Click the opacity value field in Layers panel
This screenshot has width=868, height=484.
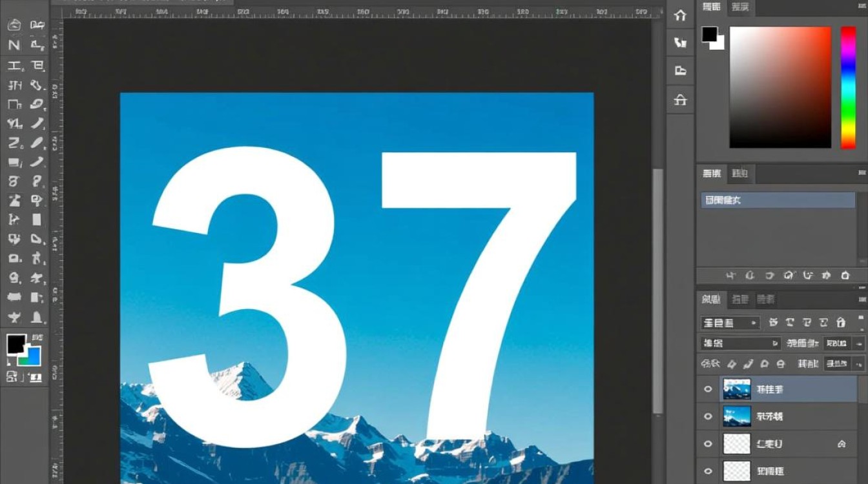click(x=838, y=343)
